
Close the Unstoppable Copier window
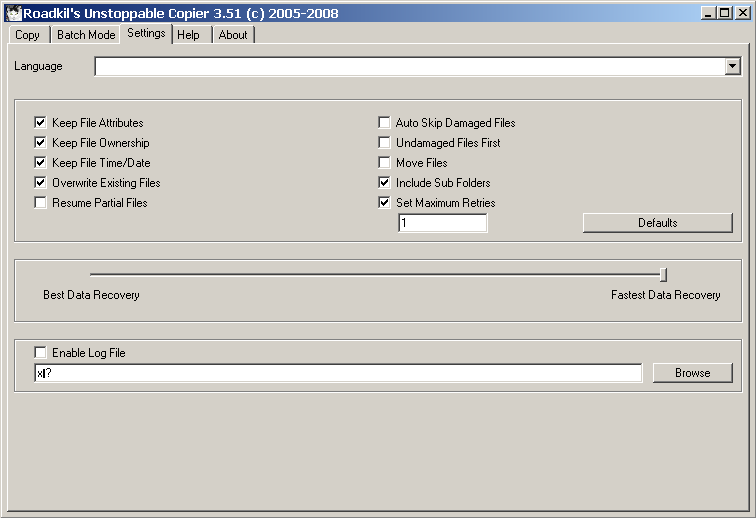pos(742,13)
